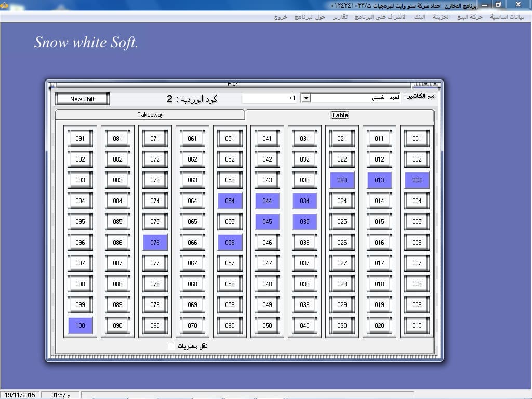Click the cashier code field showing ٠١

click(x=271, y=98)
